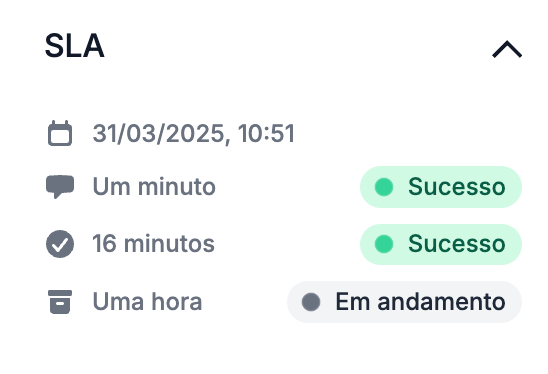Click the SLA section heading
Viewport: 548px width, 374px height.
tap(74, 46)
